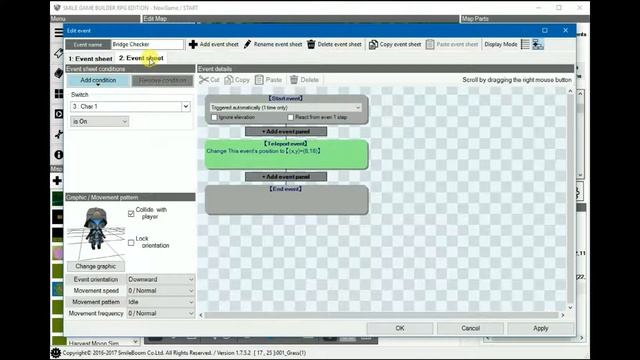640x360 pixels.
Task: Open the Add condition dropdown button
Action: click(x=98, y=80)
